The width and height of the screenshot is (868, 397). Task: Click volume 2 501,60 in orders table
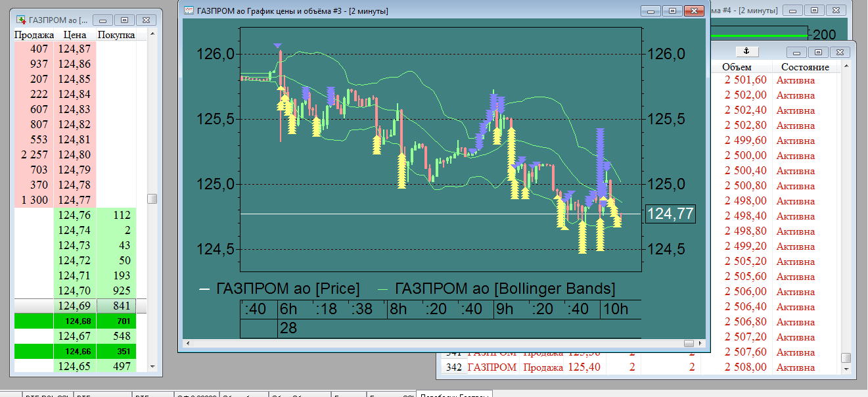point(745,80)
